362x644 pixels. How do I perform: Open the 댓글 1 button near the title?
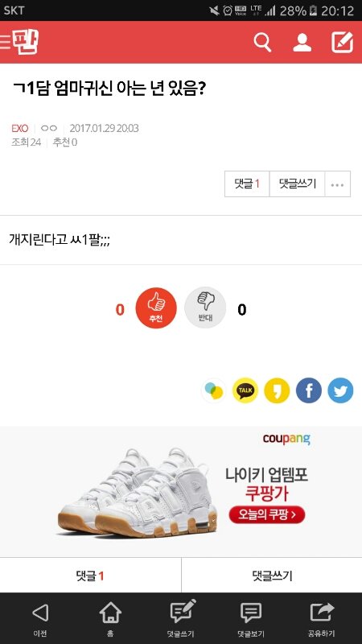click(247, 184)
